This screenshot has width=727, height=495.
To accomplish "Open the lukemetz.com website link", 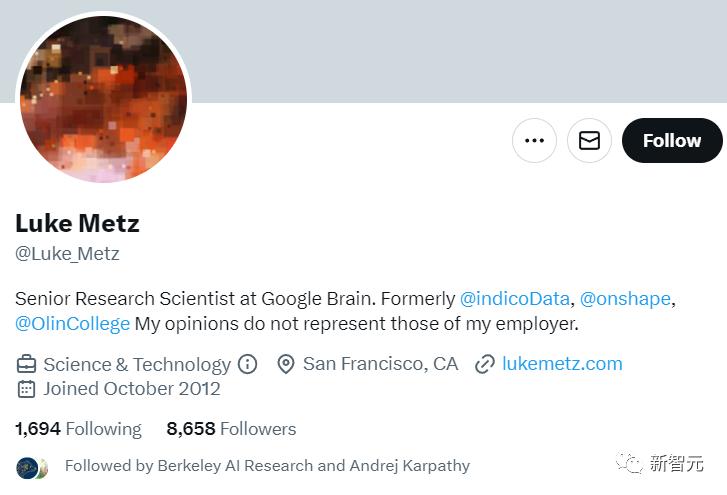I will point(562,364).
